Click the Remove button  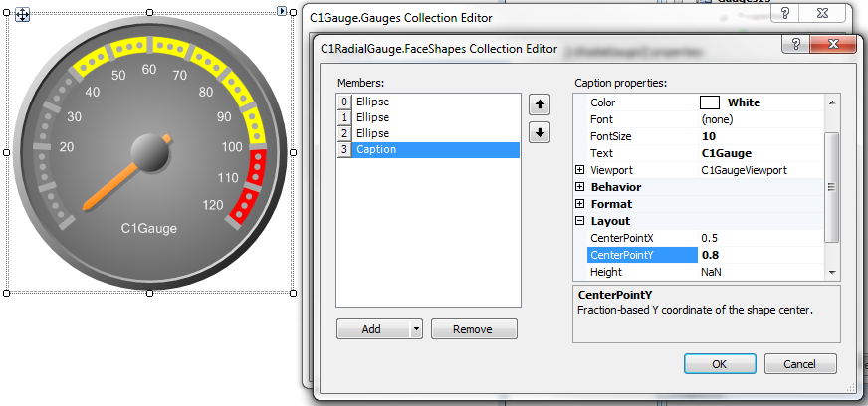pos(473,329)
